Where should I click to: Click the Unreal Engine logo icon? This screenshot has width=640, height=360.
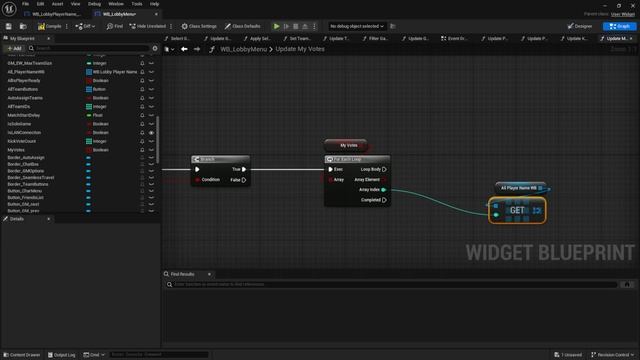click(9, 9)
